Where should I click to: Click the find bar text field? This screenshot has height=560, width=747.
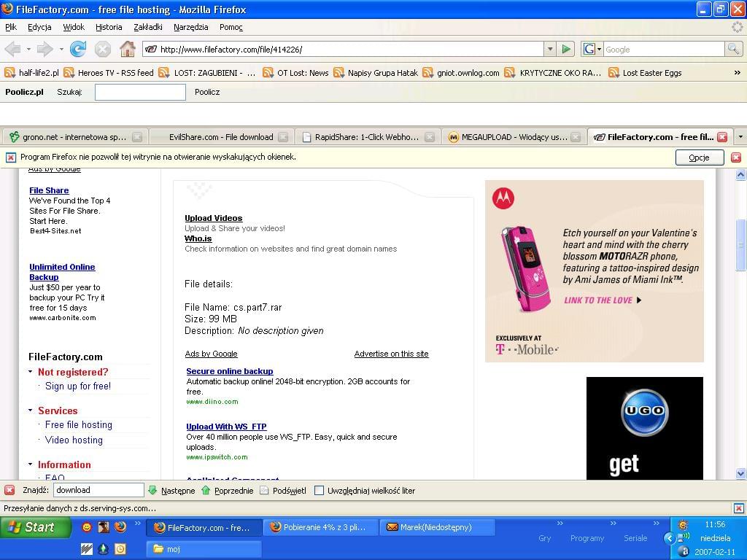(98, 490)
